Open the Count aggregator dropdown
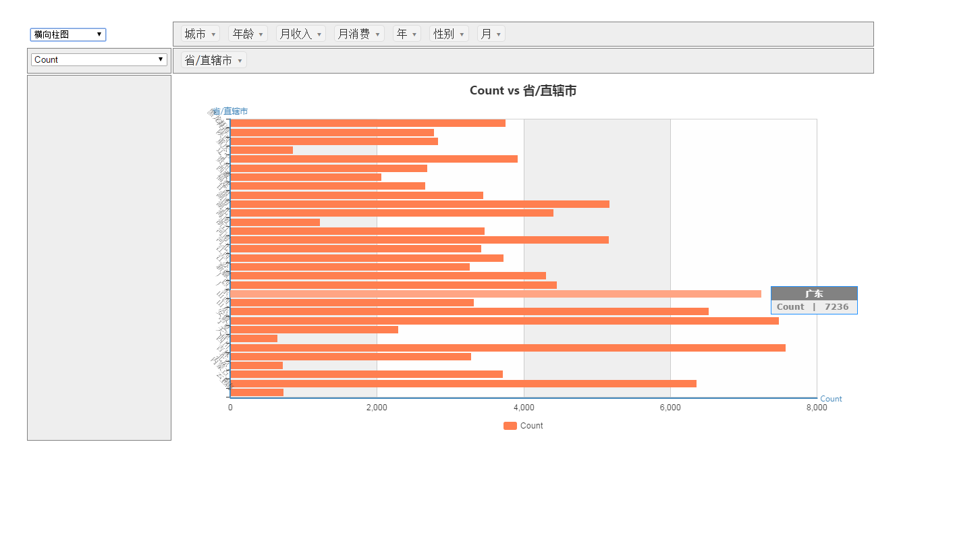Image resolution: width=980 pixels, height=550 pixels. click(99, 59)
